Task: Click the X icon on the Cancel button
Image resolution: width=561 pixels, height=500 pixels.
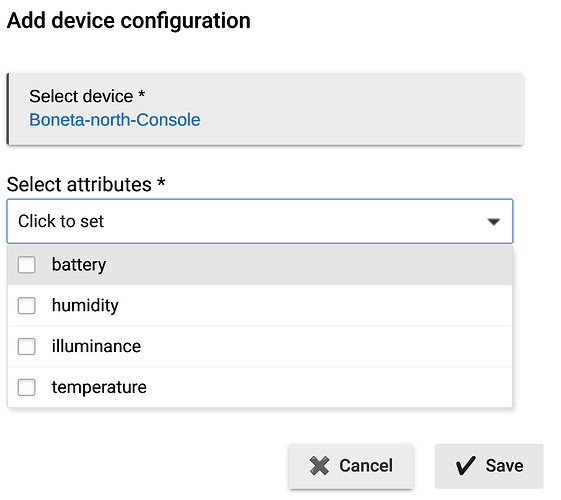Action: [x=319, y=466]
